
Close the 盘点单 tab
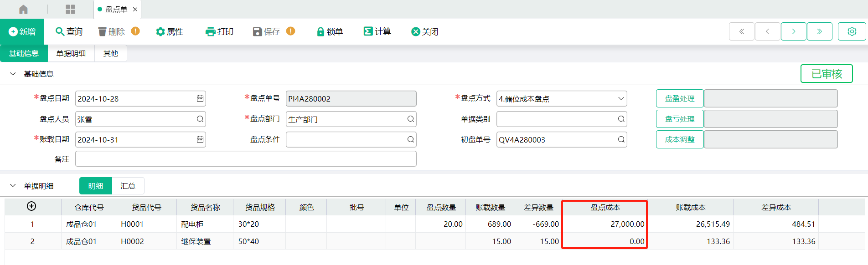point(135,9)
